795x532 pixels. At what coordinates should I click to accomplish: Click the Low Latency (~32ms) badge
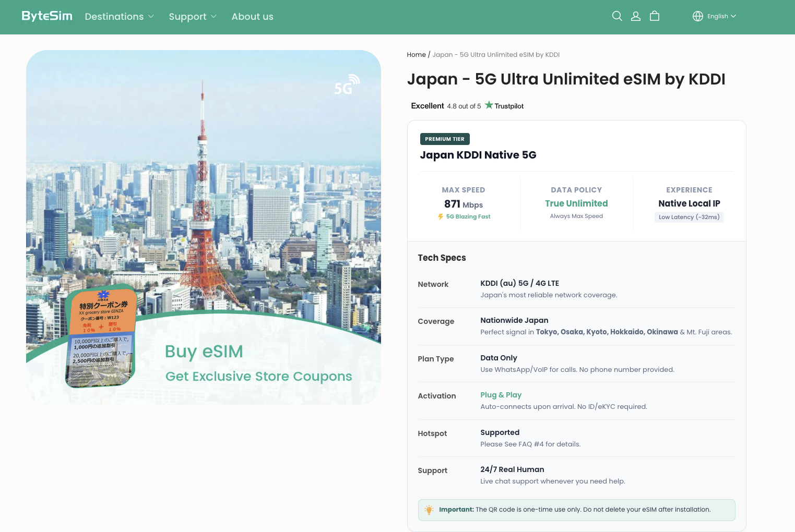coord(689,217)
